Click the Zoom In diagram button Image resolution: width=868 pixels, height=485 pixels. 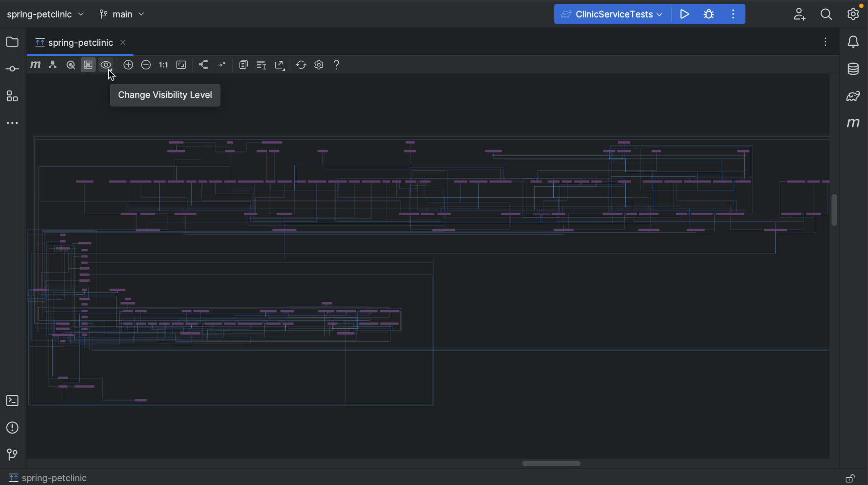pyautogui.click(x=128, y=65)
